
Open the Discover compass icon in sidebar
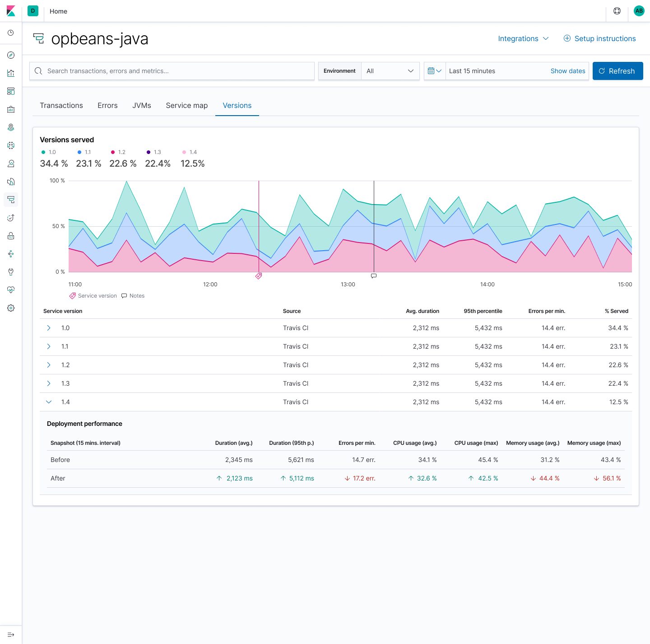point(11,55)
